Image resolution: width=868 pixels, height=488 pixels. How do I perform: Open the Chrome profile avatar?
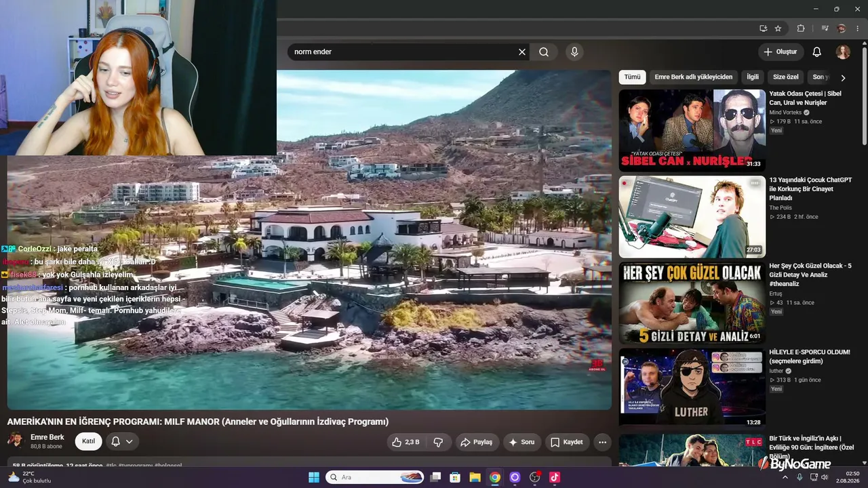coord(842,28)
